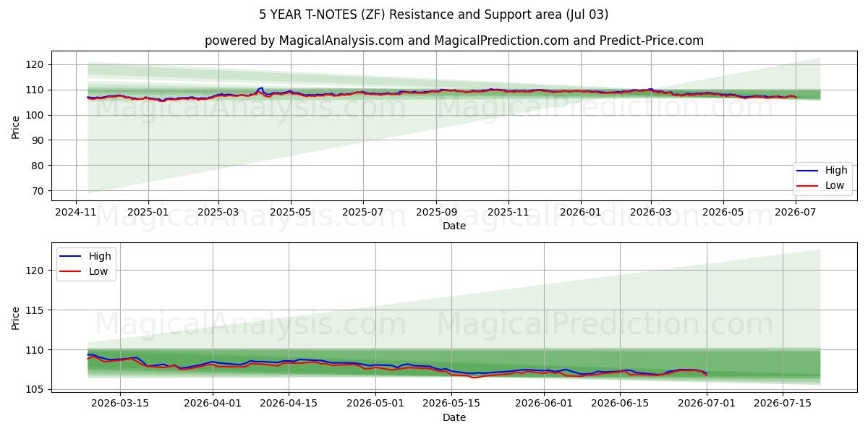868x434 pixels.
Task: Click the '2025-07' date tick label
Action: click(x=362, y=212)
